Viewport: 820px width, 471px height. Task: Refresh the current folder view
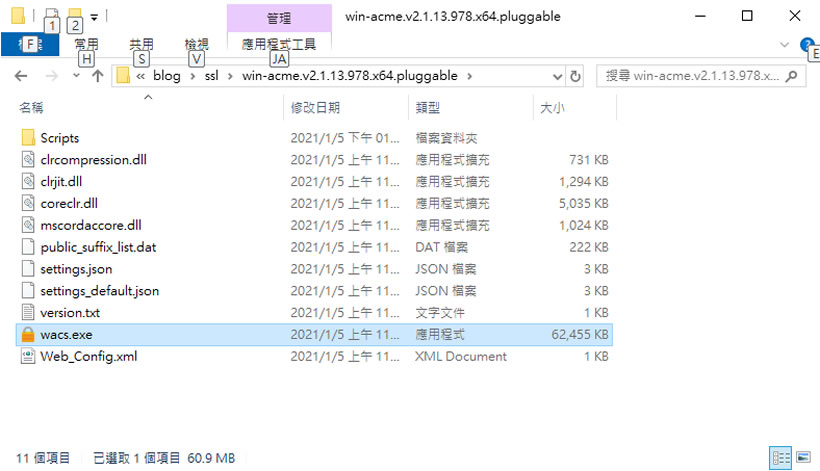tap(575, 76)
